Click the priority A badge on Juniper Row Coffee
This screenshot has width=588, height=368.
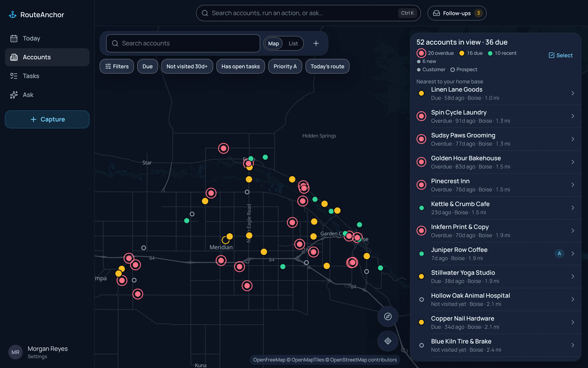(x=559, y=253)
